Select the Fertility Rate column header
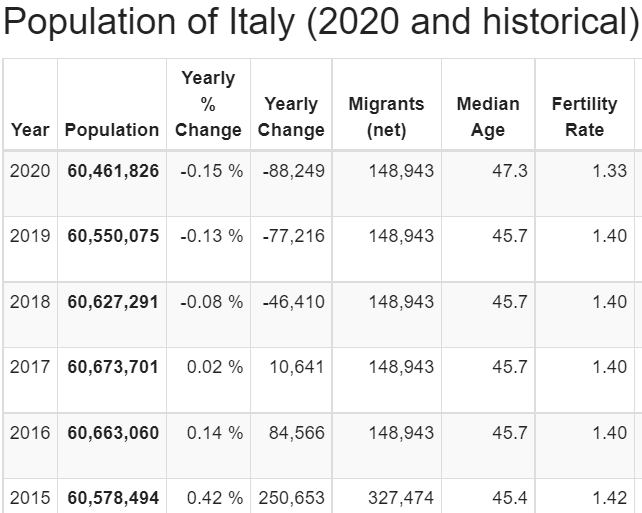The width and height of the screenshot is (642, 513). (584, 117)
